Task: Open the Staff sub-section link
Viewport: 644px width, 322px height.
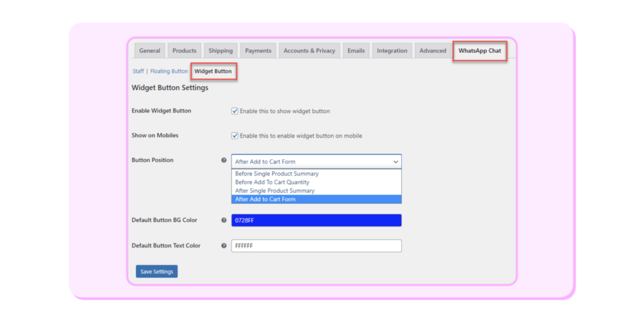Action: [138, 71]
